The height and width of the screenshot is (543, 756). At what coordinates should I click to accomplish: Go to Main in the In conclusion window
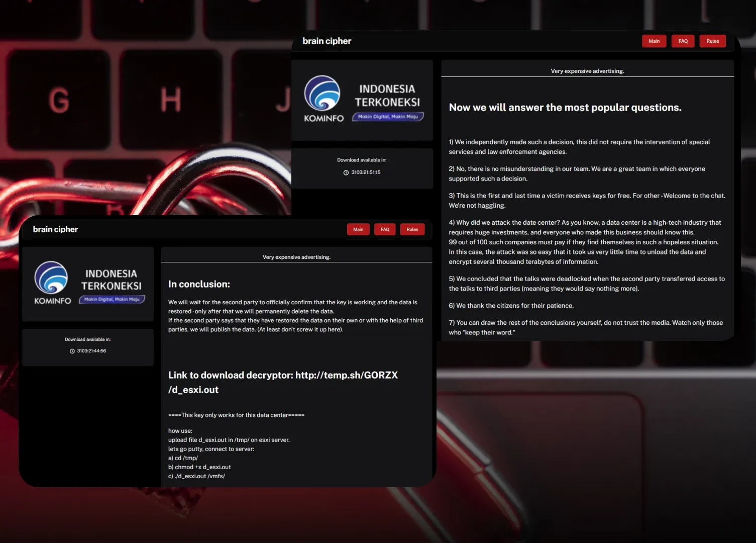point(358,229)
